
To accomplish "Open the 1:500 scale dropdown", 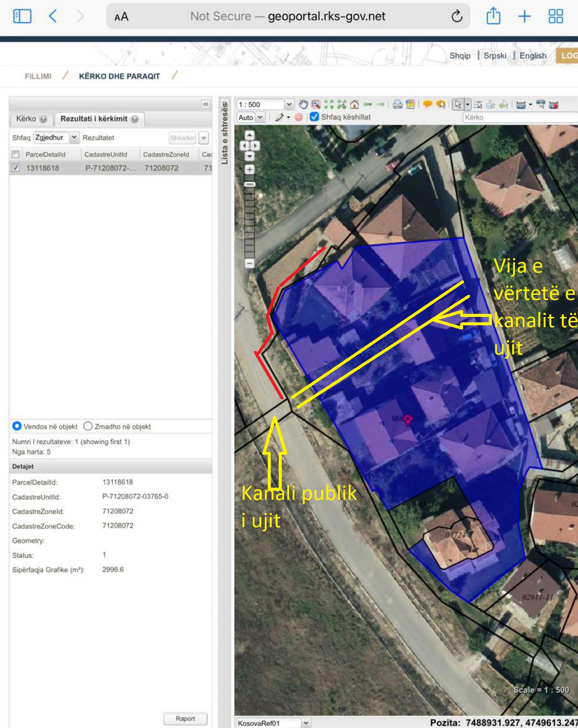I will point(289,104).
